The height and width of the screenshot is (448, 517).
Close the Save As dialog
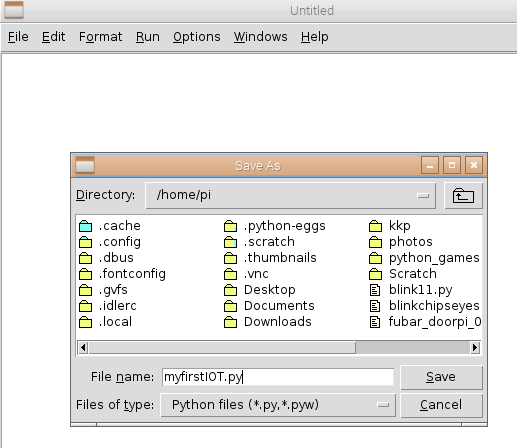(474, 165)
